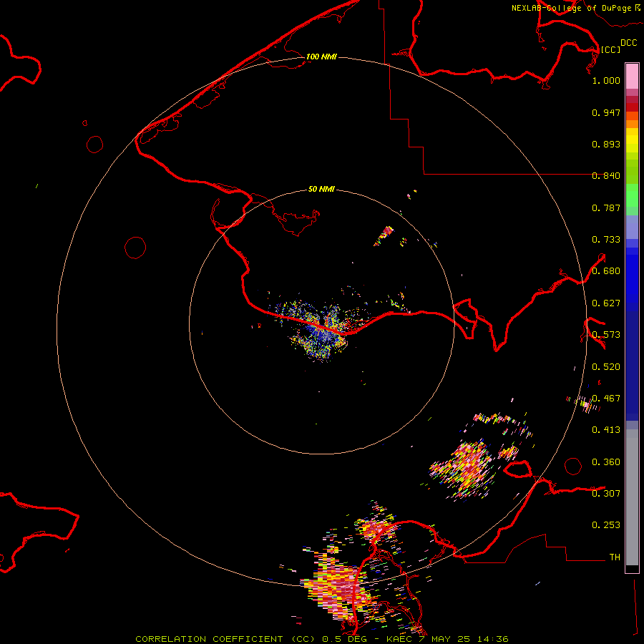Click the 0.680 color scale value

coord(606,271)
